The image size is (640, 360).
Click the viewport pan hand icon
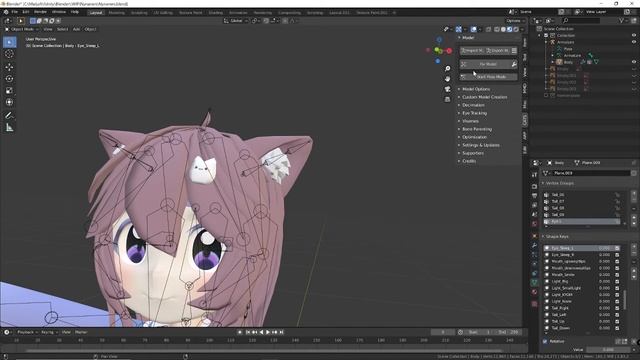click(447, 79)
